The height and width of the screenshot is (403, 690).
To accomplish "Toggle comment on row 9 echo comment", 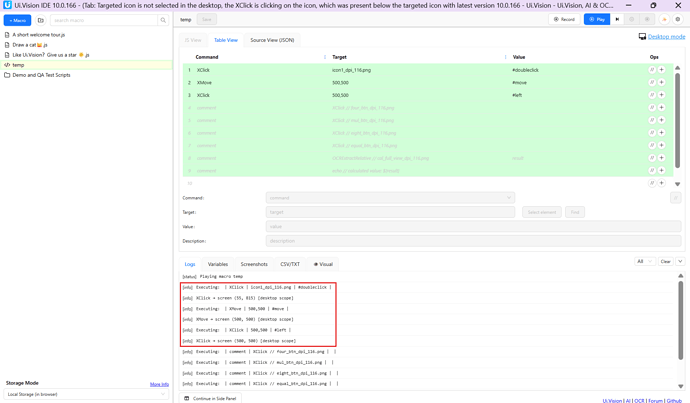I will [x=652, y=170].
